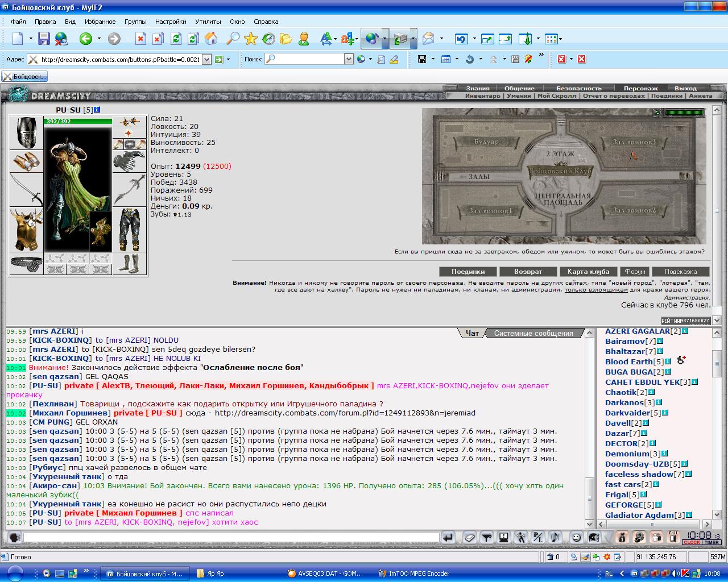Click the chat message input field

click(231, 537)
